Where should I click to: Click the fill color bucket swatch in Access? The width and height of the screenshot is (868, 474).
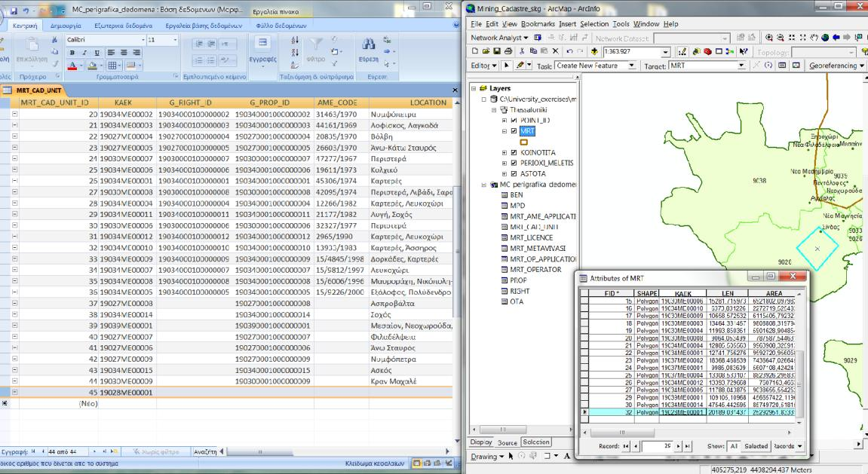point(92,66)
